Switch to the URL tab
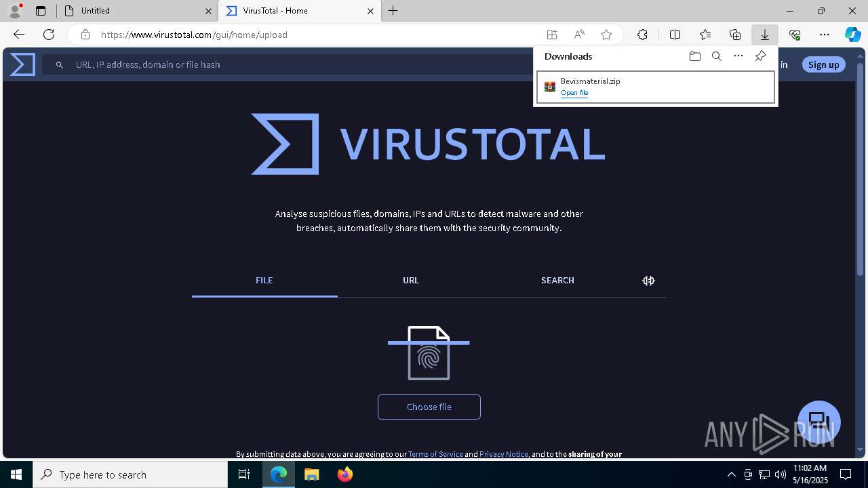 pos(411,281)
